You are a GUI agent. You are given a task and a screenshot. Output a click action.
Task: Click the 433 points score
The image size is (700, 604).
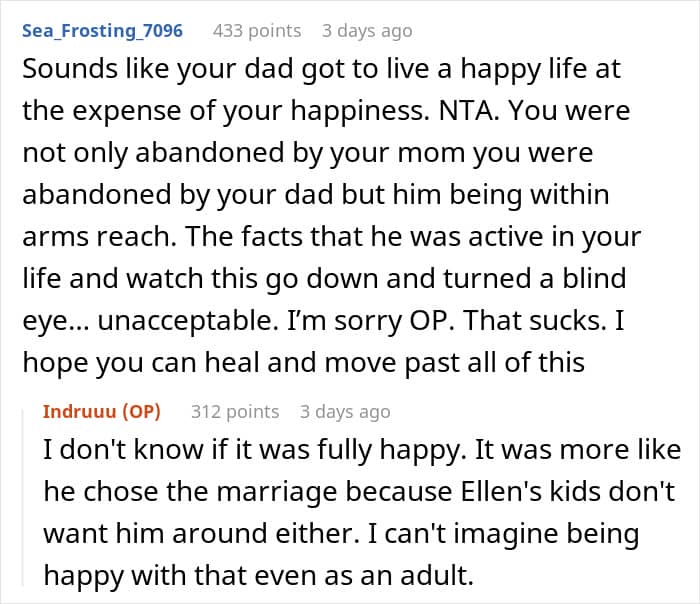click(x=257, y=31)
